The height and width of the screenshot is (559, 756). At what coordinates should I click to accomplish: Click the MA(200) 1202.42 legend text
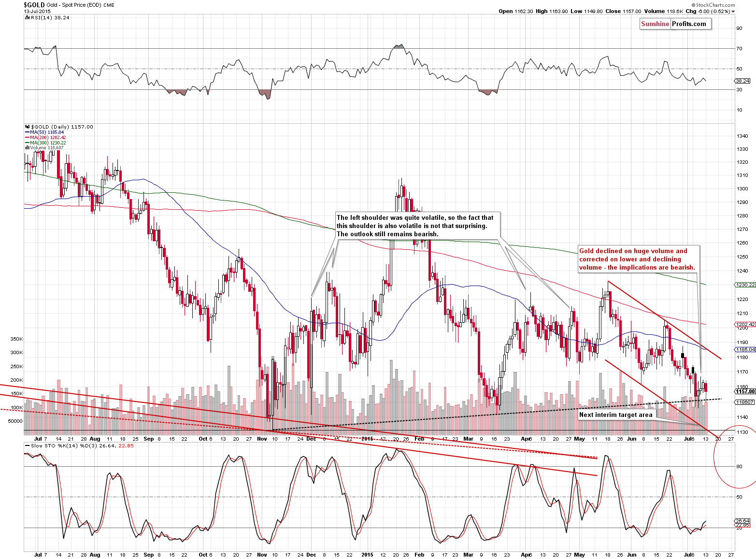tap(48, 138)
